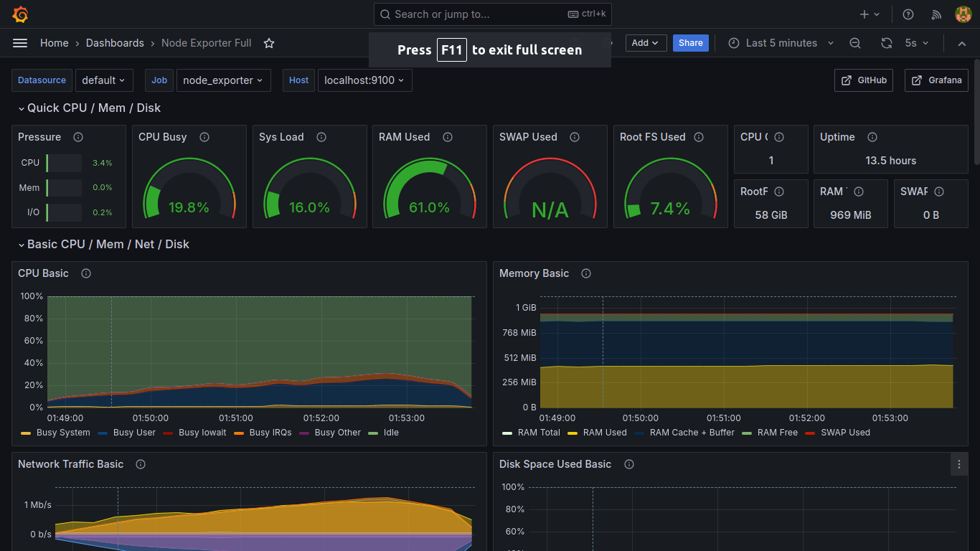
Task: Open the Datasource default dropdown
Action: (104, 80)
